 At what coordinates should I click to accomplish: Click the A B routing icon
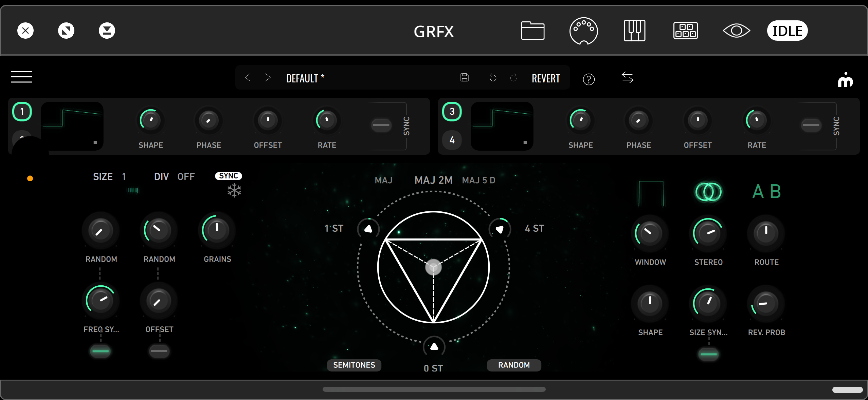[766, 192]
